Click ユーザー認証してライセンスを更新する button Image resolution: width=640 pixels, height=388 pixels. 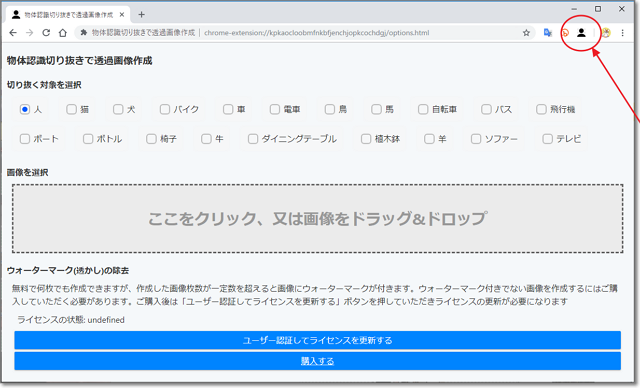tap(318, 340)
